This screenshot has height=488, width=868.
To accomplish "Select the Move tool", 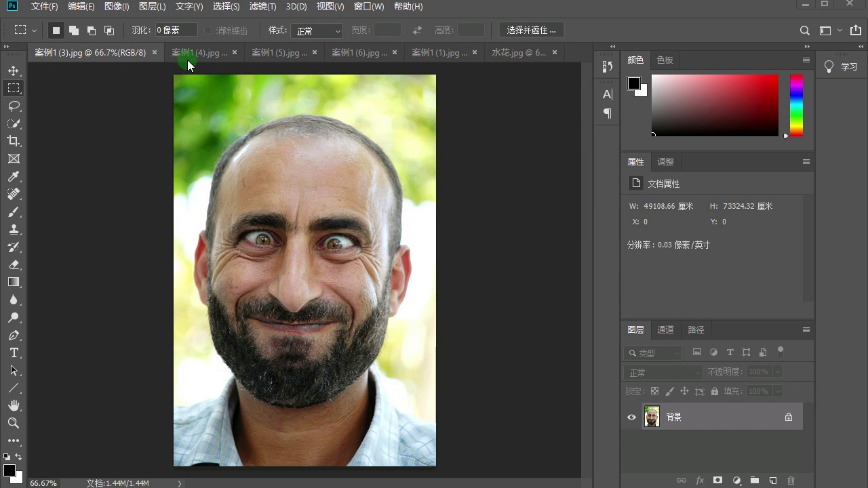I will (x=14, y=71).
